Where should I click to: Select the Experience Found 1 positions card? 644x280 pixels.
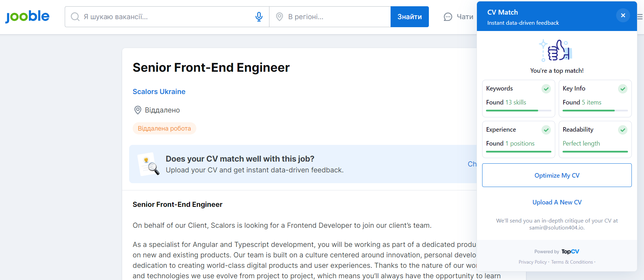(x=519, y=140)
